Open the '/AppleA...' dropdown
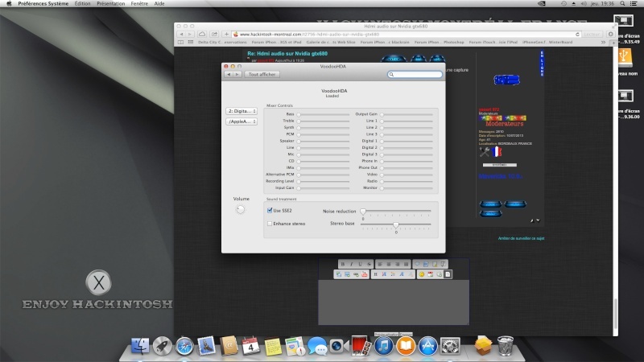This screenshot has height=362, width=644. (242, 121)
